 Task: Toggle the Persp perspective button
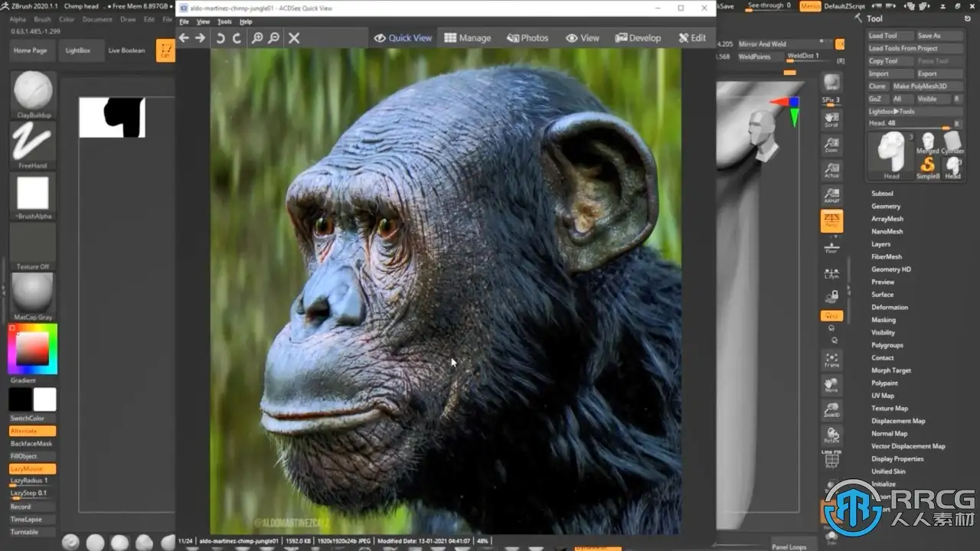[x=831, y=221]
